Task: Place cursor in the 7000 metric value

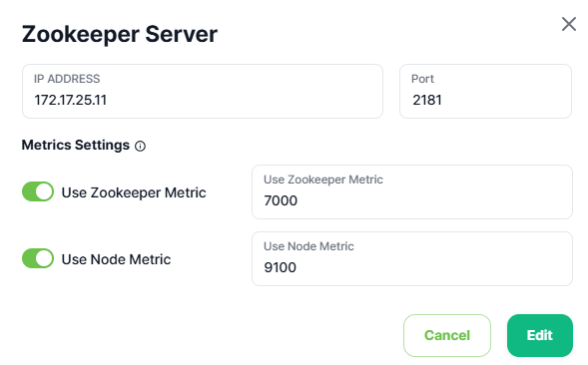Action: pyautogui.click(x=281, y=200)
